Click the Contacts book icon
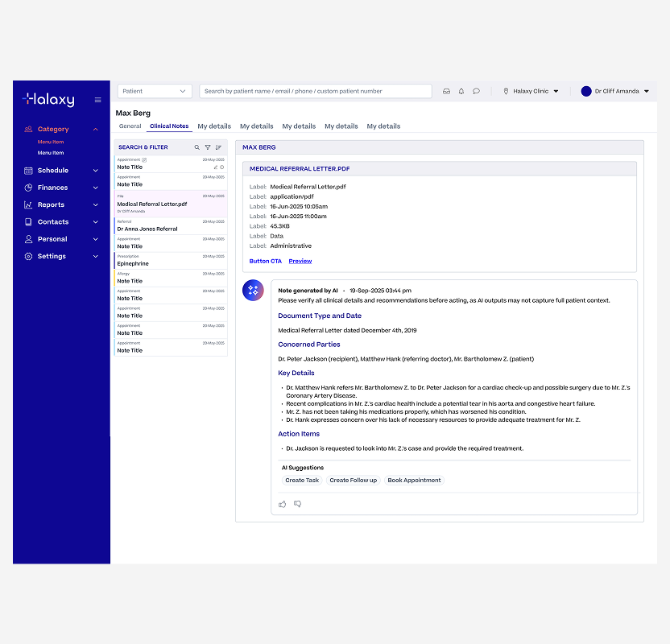The image size is (670, 644). (28, 222)
